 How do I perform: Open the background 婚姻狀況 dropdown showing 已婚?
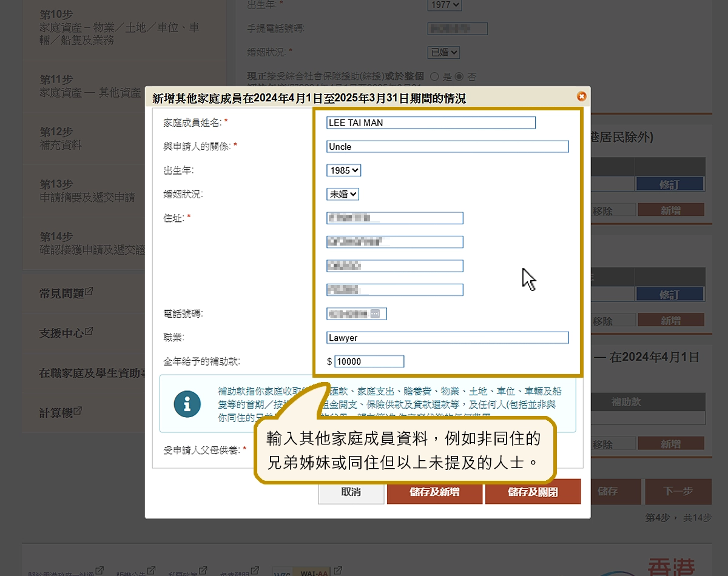pos(443,53)
